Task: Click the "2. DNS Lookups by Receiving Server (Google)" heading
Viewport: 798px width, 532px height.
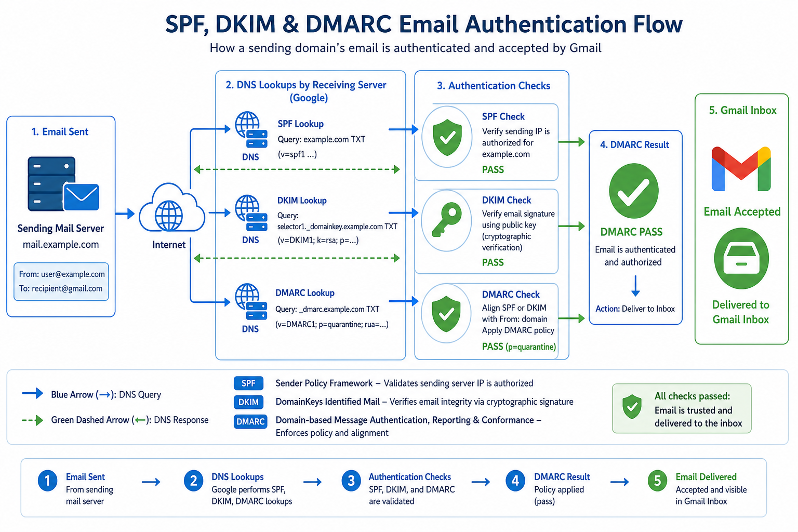Action: (x=306, y=91)
